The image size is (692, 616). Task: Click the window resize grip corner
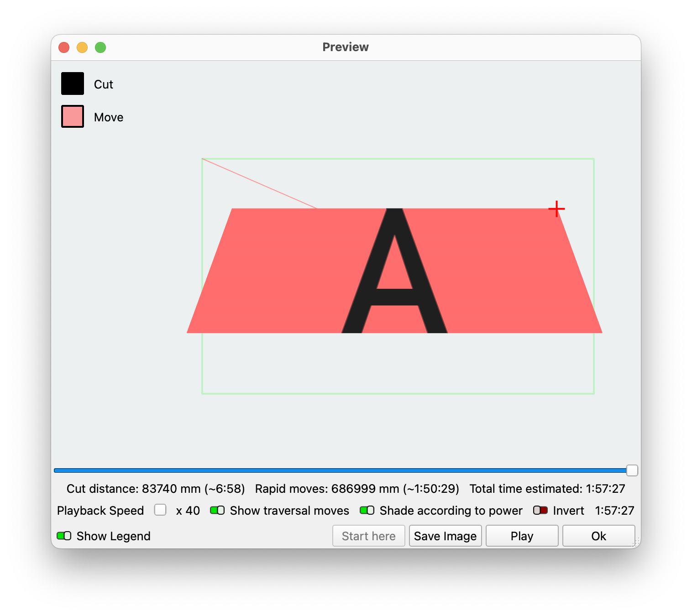coord(637,543)
